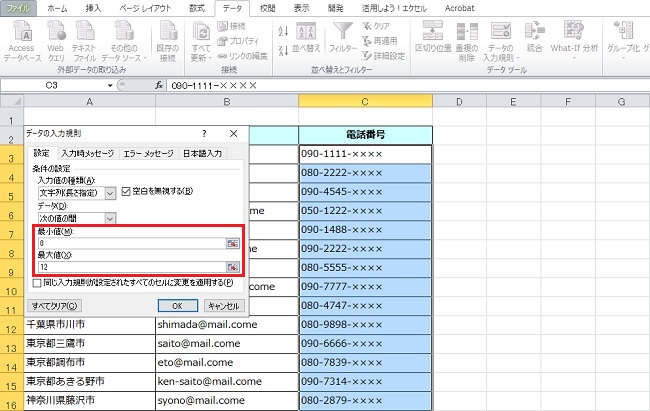
Task: Switch to エラー メッセージ tab
Action: click(147, 153)
